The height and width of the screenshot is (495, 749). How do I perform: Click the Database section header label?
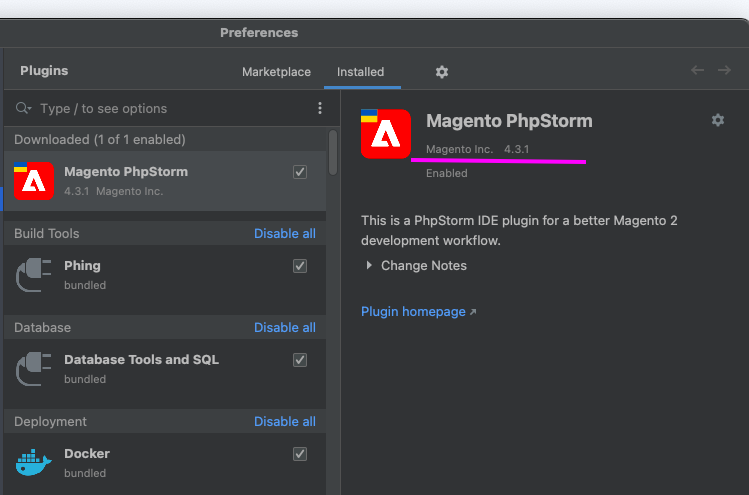point(42,328)
